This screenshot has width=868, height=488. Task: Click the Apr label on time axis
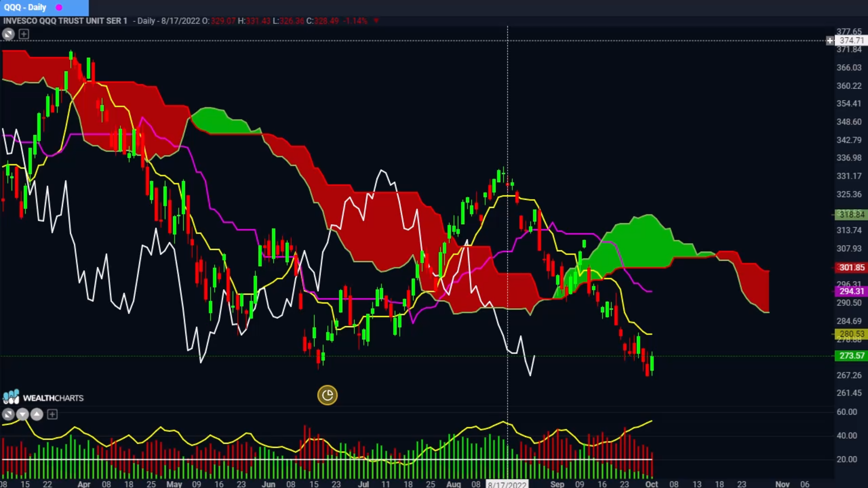click(84, 484)
